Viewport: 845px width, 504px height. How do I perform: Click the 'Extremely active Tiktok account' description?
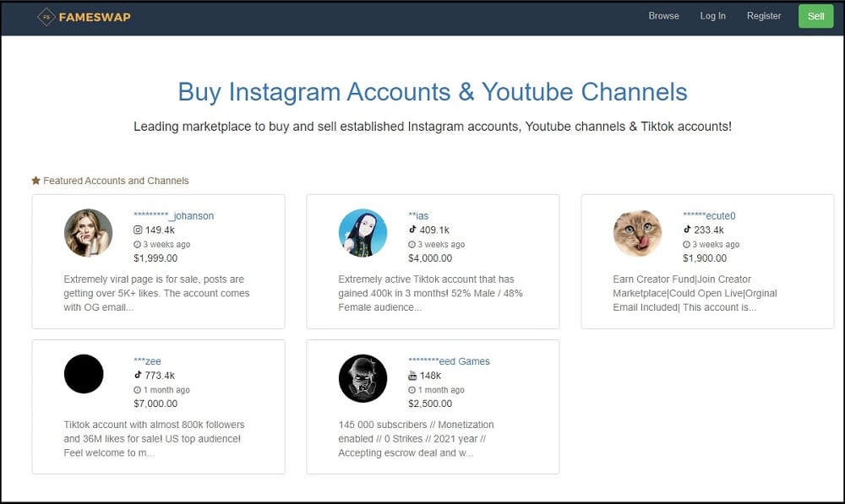coord(431,294)
